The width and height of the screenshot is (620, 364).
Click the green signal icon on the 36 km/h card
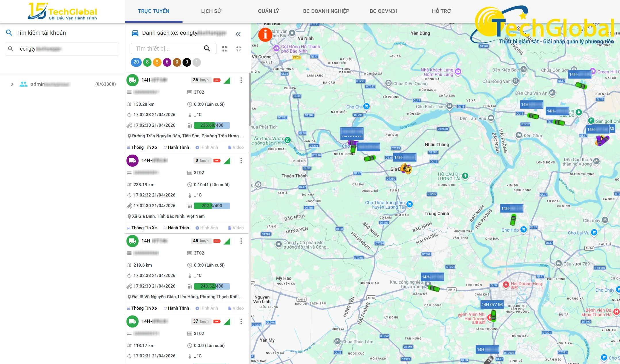coord(227,80)
